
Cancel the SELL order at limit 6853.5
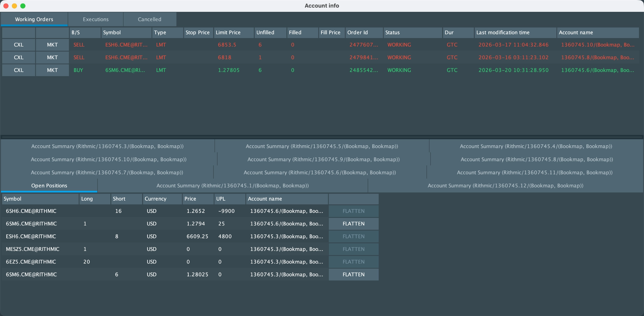point(18,45)
